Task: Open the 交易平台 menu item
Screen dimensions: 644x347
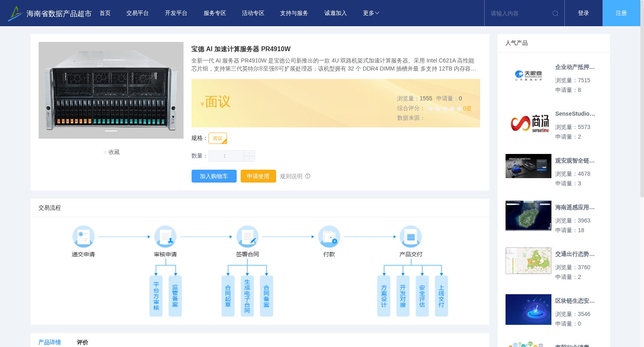Action: click(x=138, y=13)
